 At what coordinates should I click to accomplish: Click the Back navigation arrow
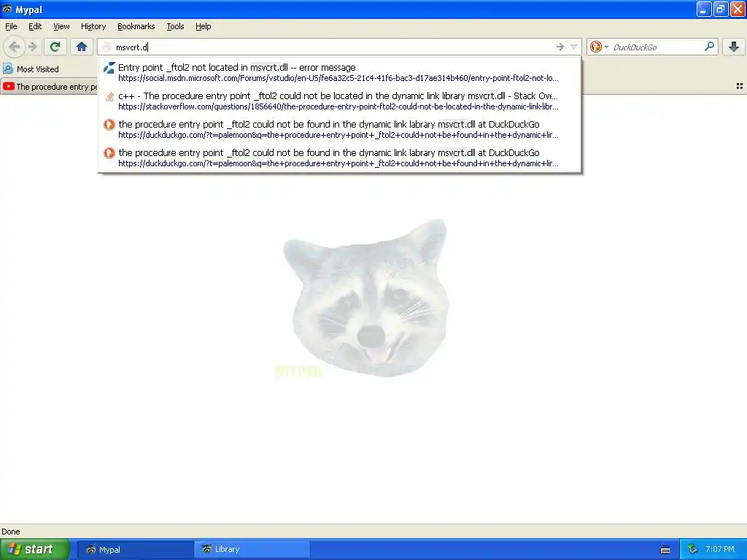click(x=15, y=47)
